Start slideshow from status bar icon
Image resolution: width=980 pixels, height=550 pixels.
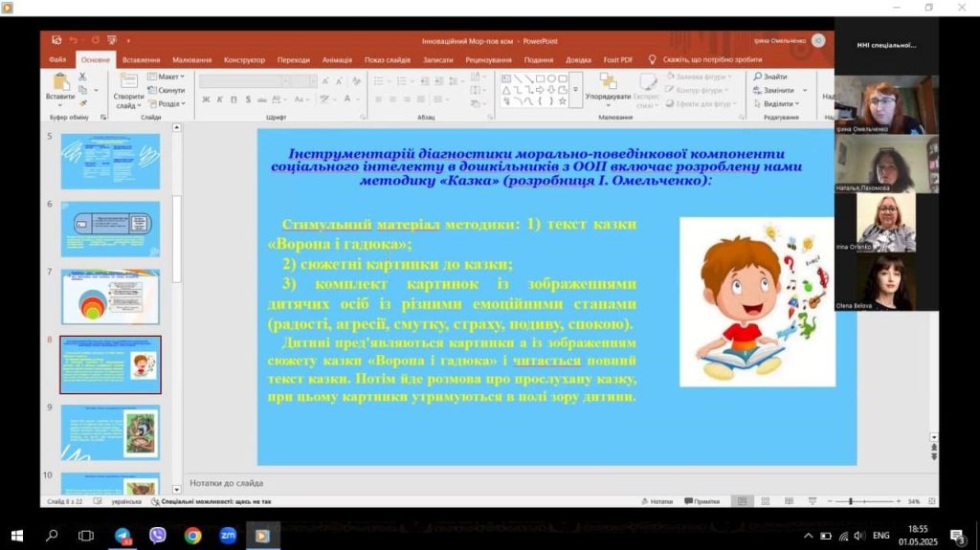pos(813,501)
